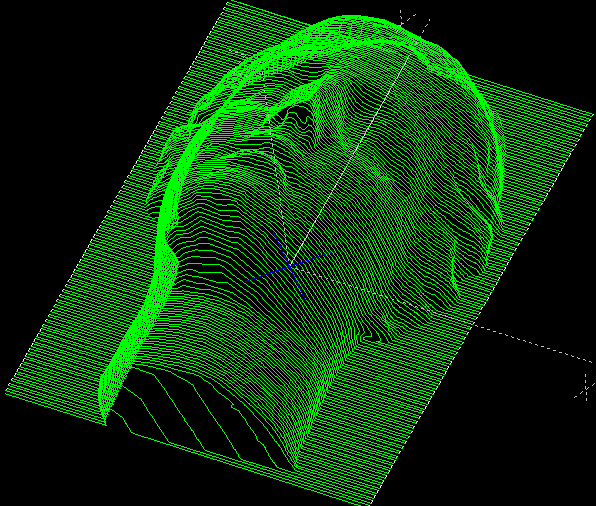Viewport: 596px width, 506px height.
Task: Click the front corner where the rim meets the plane
Action: [106, 420]
